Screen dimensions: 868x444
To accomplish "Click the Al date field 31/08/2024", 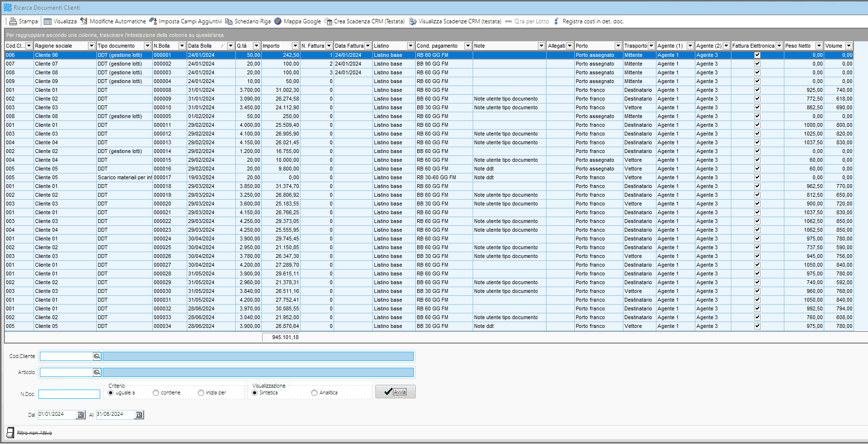I will tap(116, 414).
